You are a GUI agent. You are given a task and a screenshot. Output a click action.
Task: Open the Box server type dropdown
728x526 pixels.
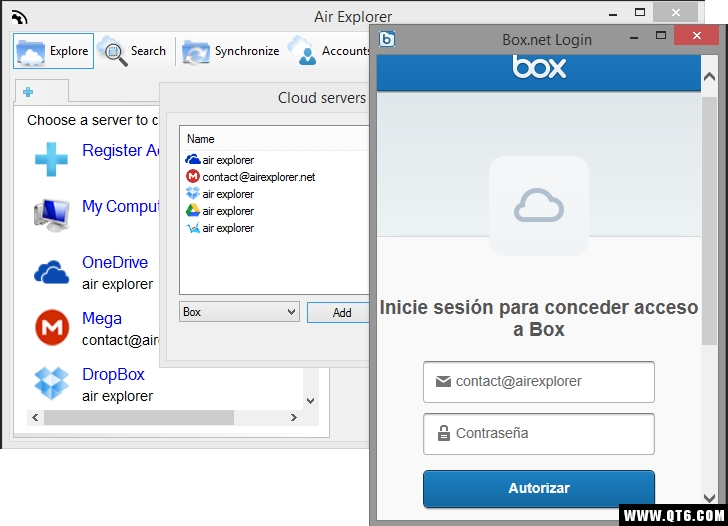239,312
